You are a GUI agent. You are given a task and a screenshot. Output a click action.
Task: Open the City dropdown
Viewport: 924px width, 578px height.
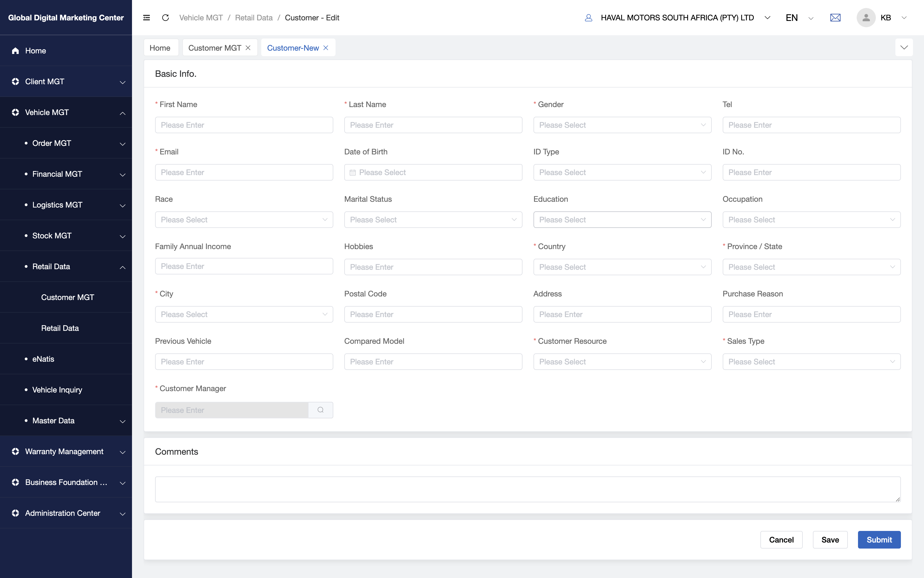pos(244,314)
